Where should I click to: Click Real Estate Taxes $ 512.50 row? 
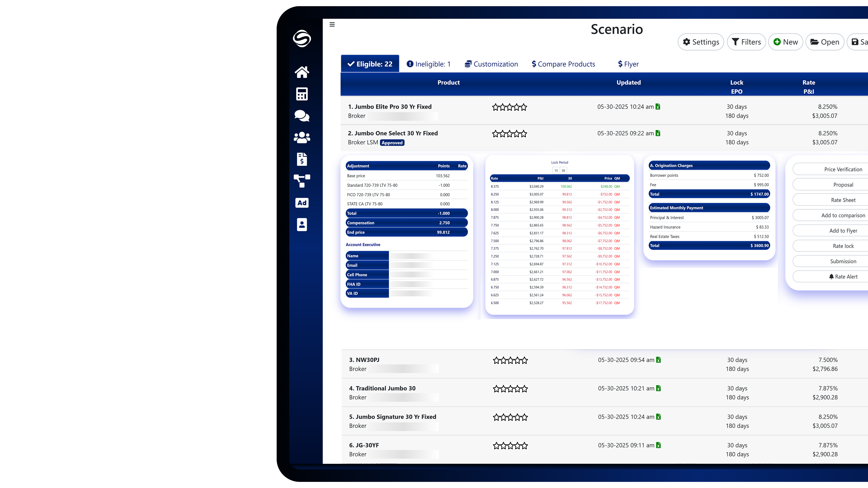click(x=709, y=237)
